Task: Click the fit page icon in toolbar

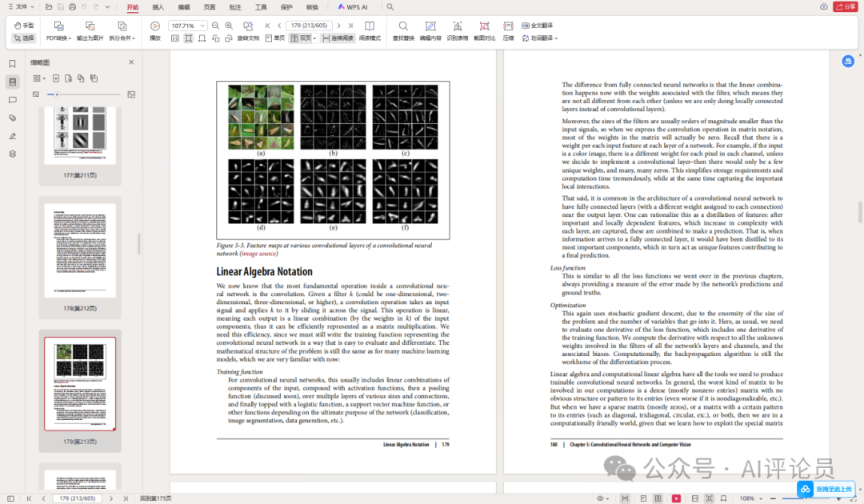Action: click(189, 38)
